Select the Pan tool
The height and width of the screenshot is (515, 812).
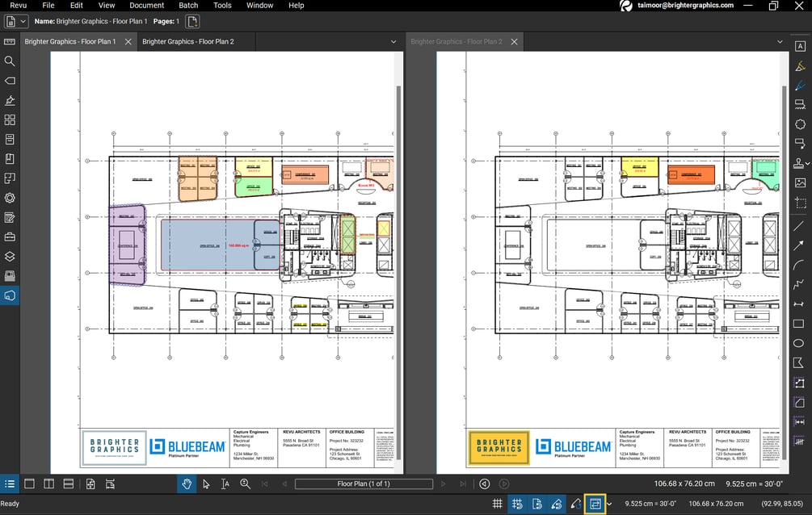coord(187,484)
